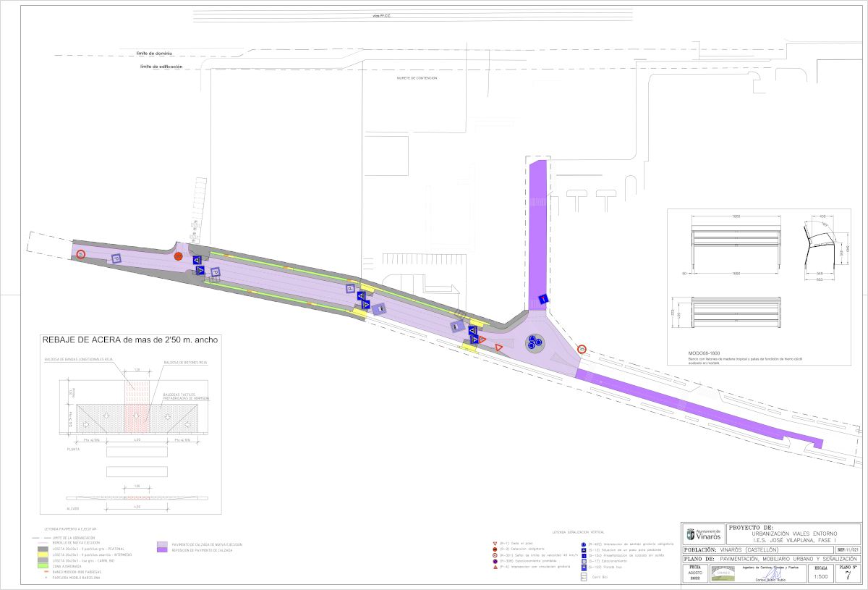Image resolution: width=868 pixels, height=590 pixels.
Task: Click the solid red stop sign on the road
Action: (179, 256)
